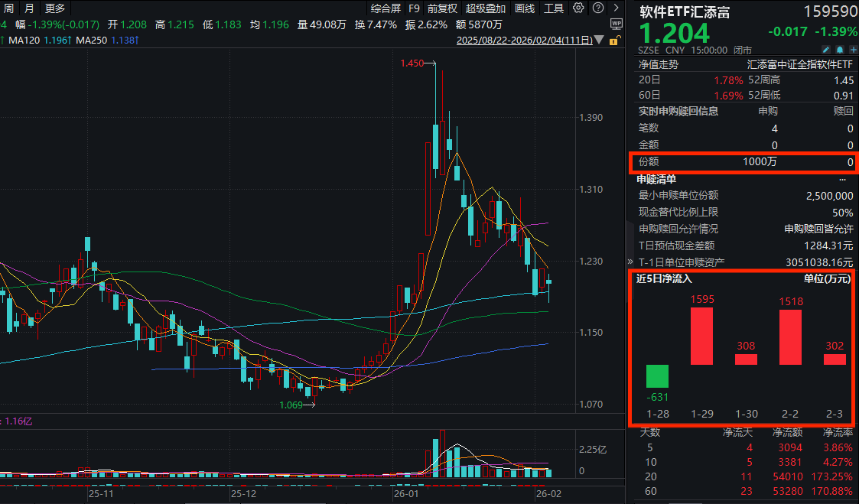Viewport: 859px width, 504px height.
Task: Open the help question-mark icon
Action: click(x=598, y=8)
